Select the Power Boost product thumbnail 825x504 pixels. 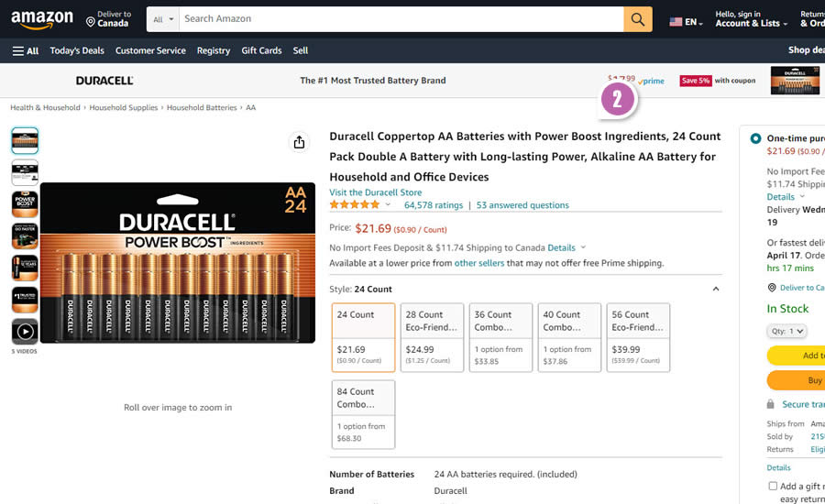tap(25, 203)
